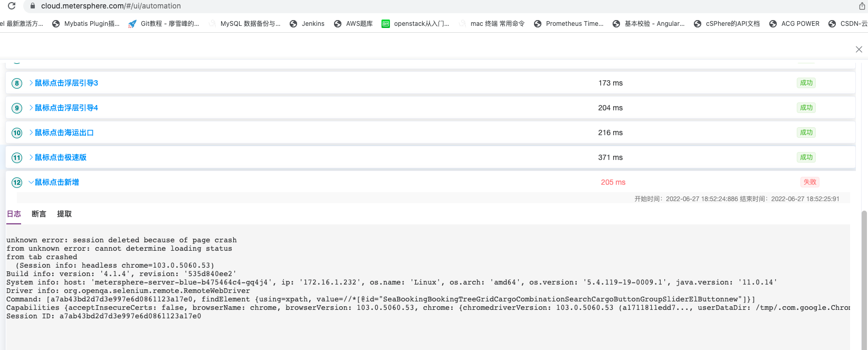Open the Git教程 rocket bookmark
868x350 pixels.
(x=164, y=24)
